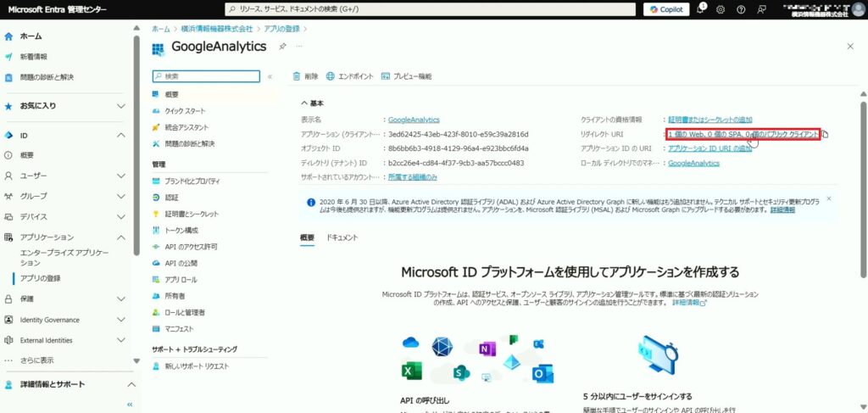The height and width of the screenshot is (413, 868).
Task: Open 新しいサポート リクエスト menu item
Action: [x=197, y=366]
